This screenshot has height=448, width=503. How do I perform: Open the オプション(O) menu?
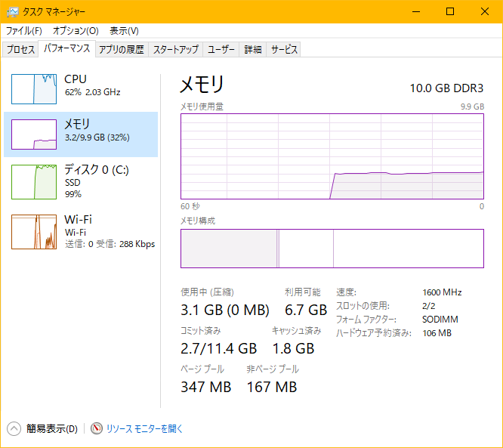pyautogui.click(x=76, y=31)
